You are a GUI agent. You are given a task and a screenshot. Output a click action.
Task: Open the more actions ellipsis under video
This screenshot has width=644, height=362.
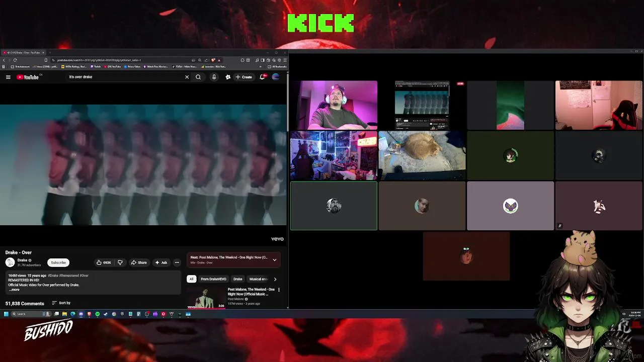(x=177, y=262)
